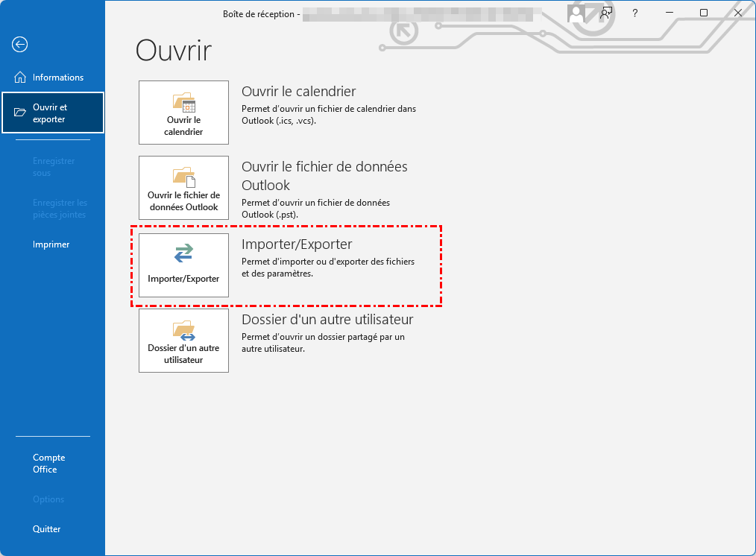Viewport: 756px width, 556px height.
Task: Click the Ouvrir le calendrier tile
Action: pyautogui.click(x=183, y=113)
